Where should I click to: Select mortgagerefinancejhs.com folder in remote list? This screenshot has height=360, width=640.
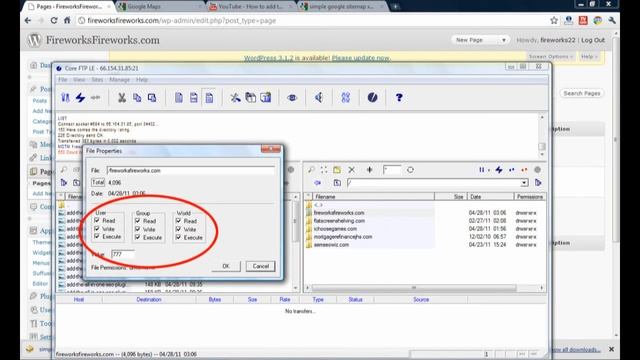(343, 237)
